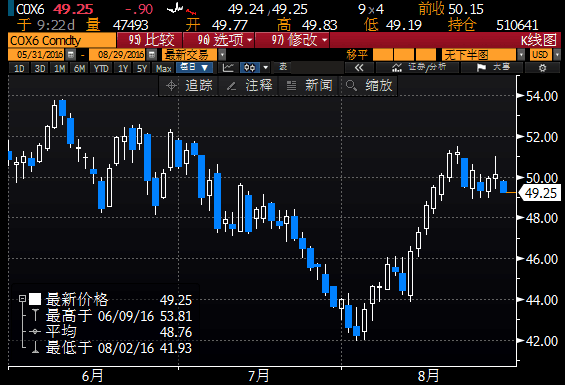
Task: Click the end date field 08/29/2016
Action: [x=118, y=55]
